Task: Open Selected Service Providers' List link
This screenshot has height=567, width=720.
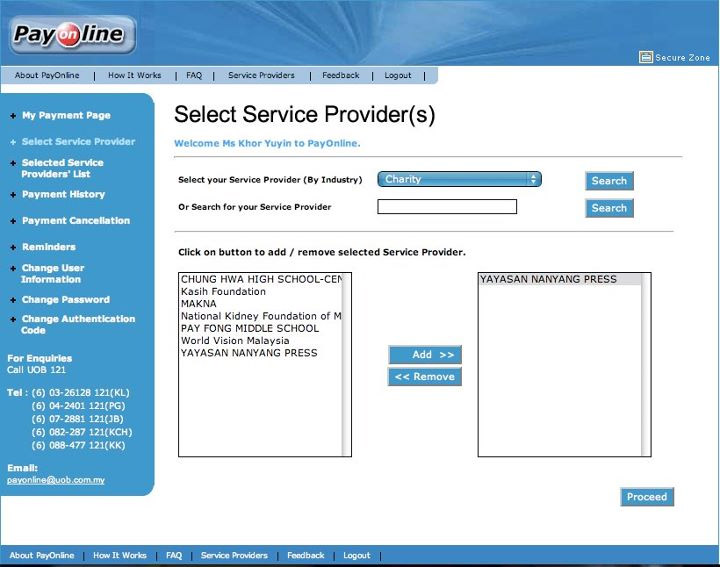Action: click(x=62, y=168)
